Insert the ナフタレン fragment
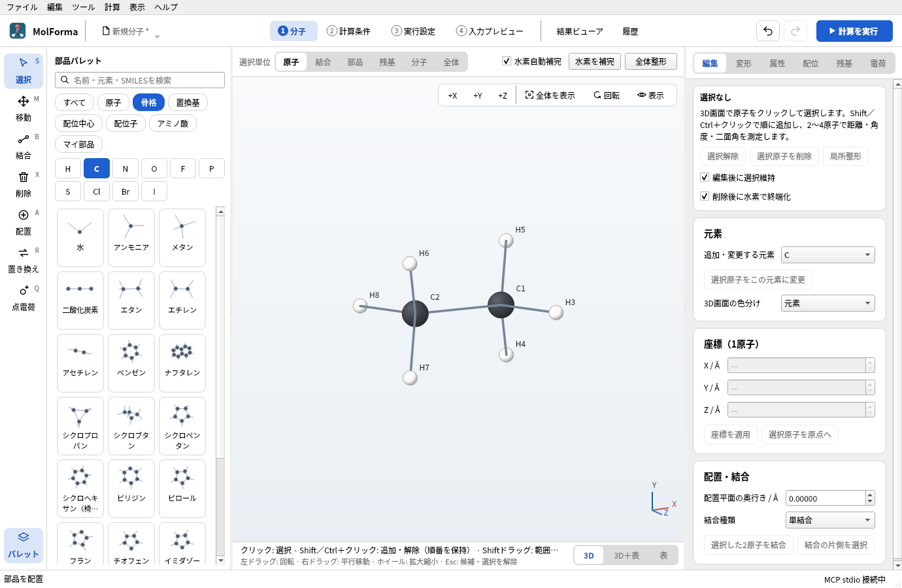902x588 pixels. (182, 363)
